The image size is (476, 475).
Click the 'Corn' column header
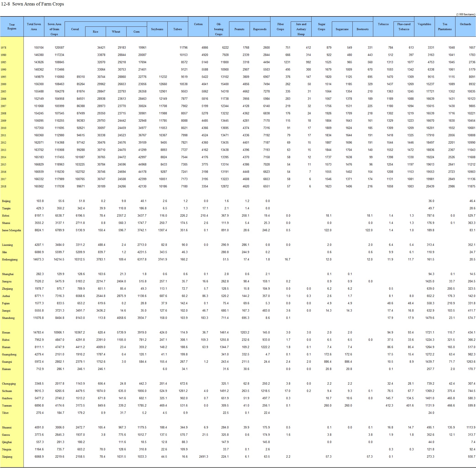tap(137, 32)
